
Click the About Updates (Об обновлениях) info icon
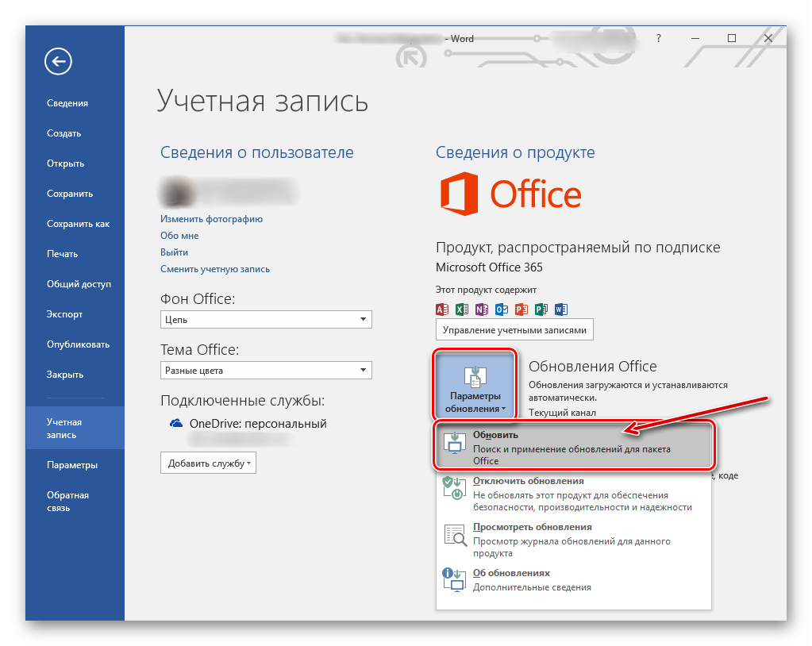454,579
